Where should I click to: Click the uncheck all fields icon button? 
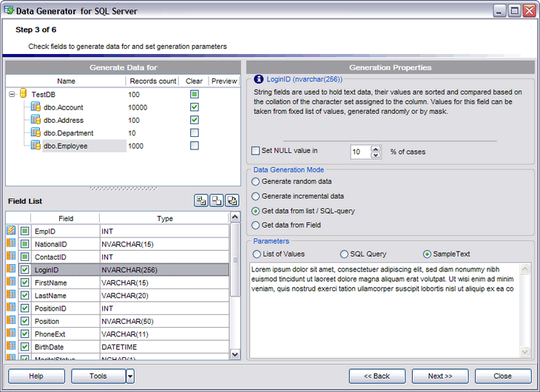(217, 200)
